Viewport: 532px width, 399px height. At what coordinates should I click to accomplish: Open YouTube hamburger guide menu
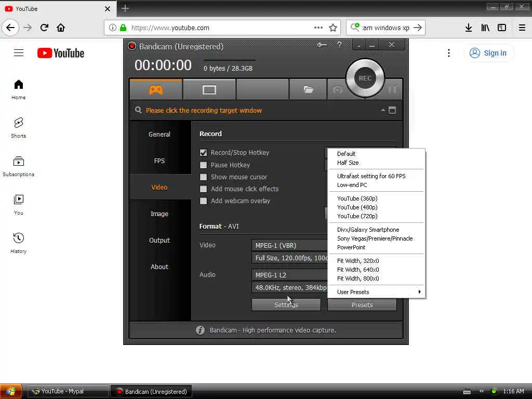pyautogui.click(x=19, y=53)
